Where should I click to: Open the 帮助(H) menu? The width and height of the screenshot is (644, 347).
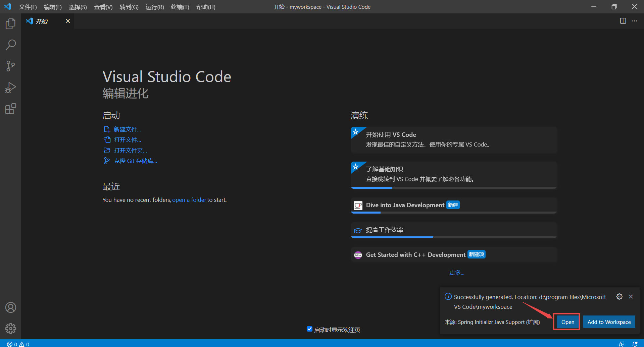click(x=206, y=7)
